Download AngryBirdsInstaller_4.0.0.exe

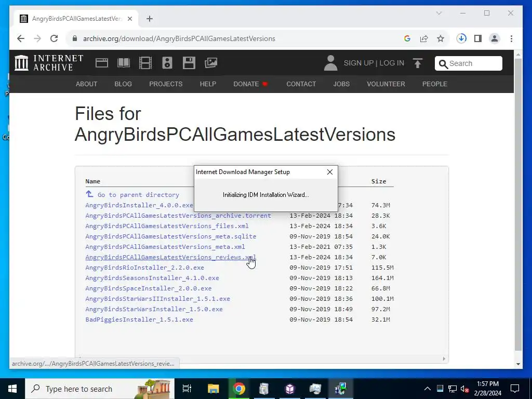point(139,205)
